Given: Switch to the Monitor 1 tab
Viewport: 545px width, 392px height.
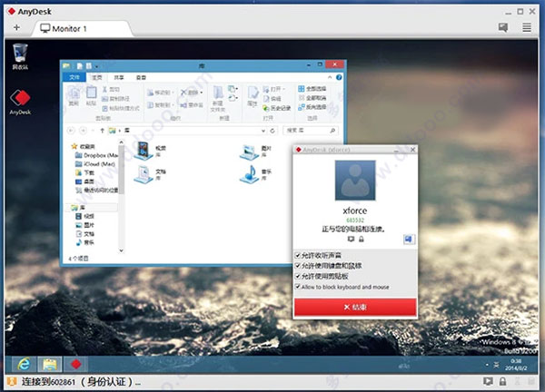Looking at the screenshot, I should pos(82,28).
